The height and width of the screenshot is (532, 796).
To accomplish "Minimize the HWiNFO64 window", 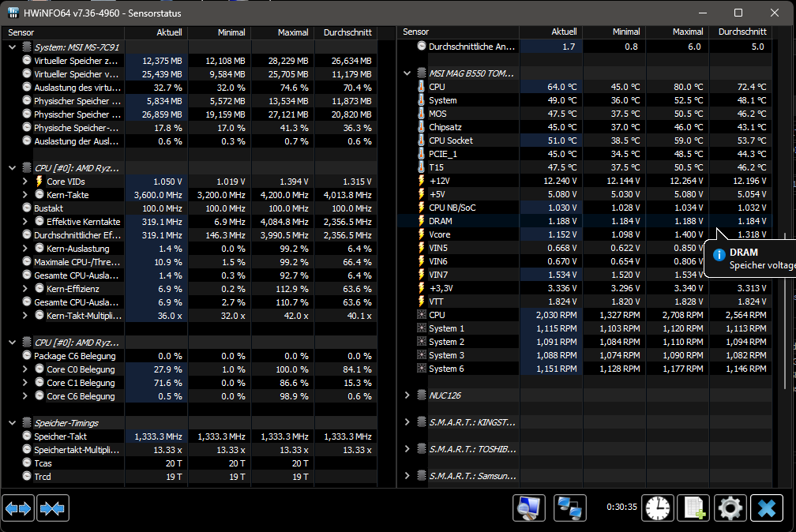I will click(x=703, y=13).
